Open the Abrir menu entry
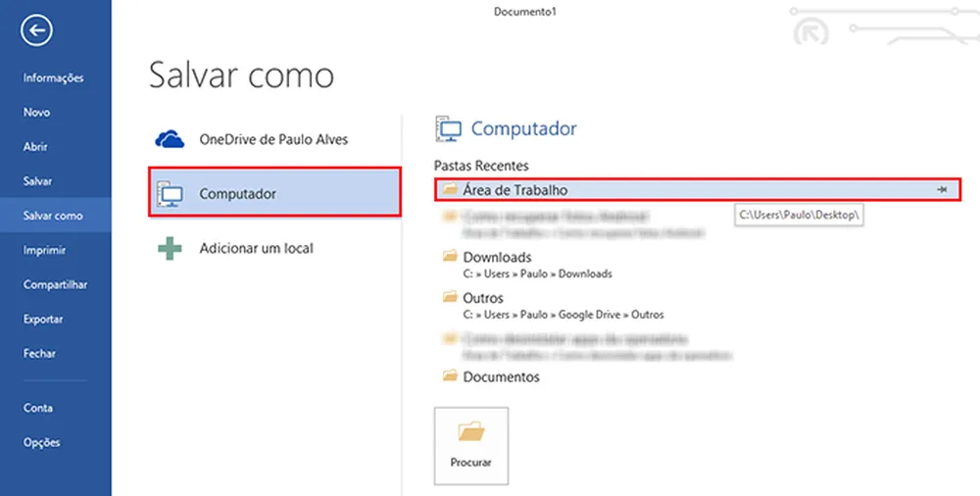Viewport: 980px width, 496px height. [36, 147]
